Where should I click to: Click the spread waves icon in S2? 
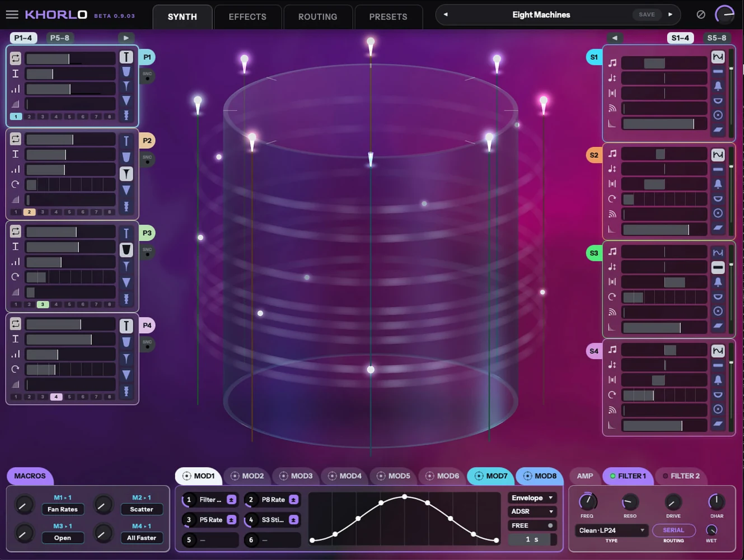click(612, 214)
